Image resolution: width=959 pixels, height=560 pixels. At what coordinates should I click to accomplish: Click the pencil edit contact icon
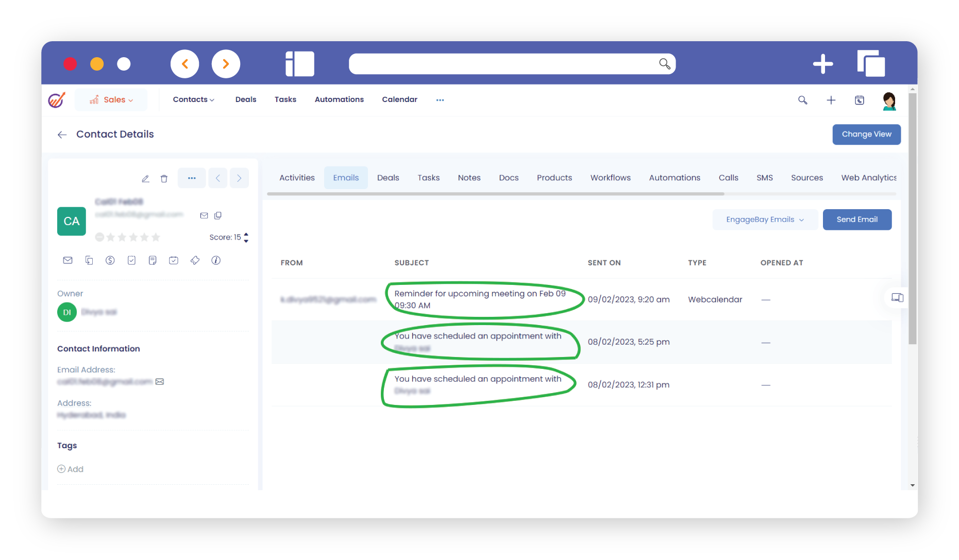[145, 178]
